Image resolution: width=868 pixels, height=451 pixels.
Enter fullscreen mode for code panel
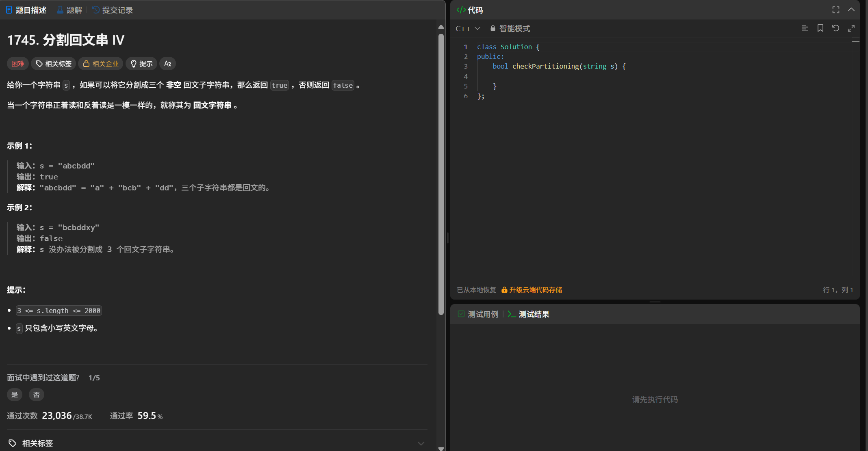(835, 10)
